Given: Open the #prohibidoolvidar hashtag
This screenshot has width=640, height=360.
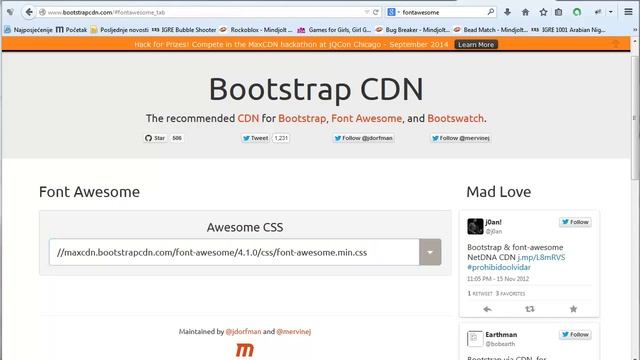Looking at the screenshot, I should point(499,267).
